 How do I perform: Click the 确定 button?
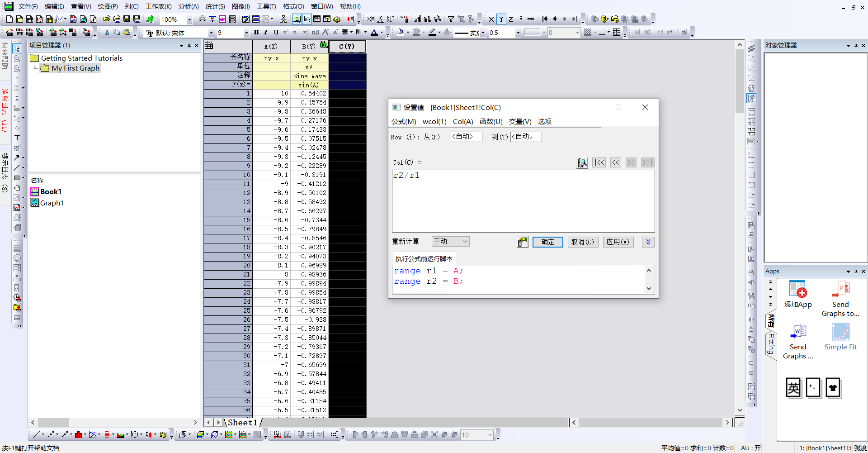[548, 242]
